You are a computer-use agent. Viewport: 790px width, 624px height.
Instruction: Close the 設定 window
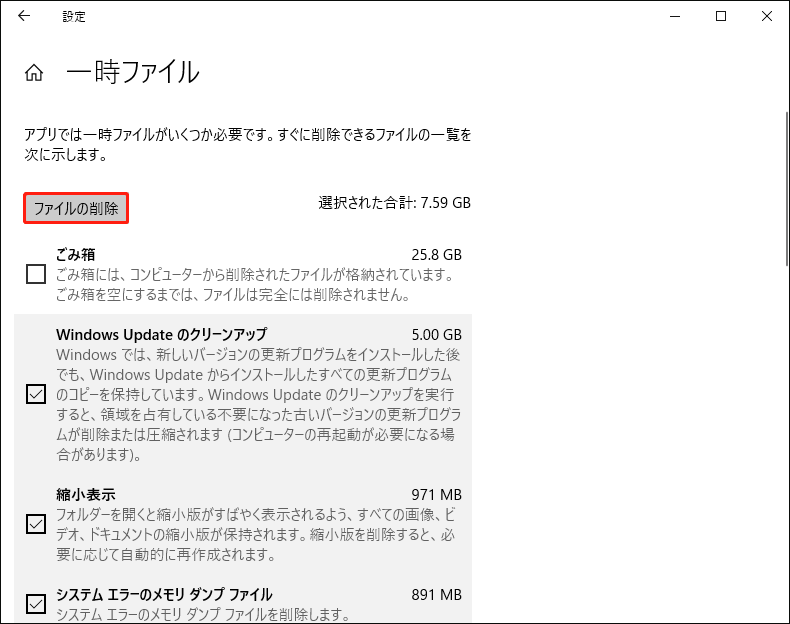coord(767,16)
